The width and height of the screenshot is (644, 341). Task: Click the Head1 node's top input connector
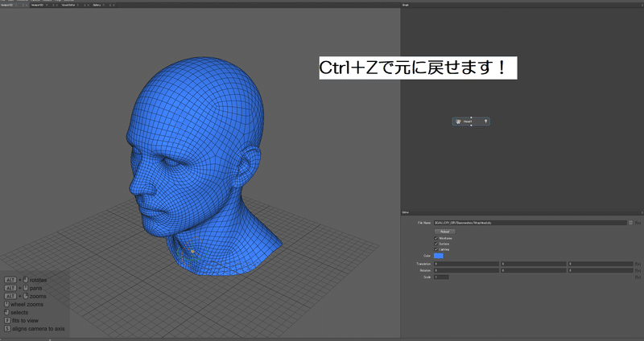point(471,117)
